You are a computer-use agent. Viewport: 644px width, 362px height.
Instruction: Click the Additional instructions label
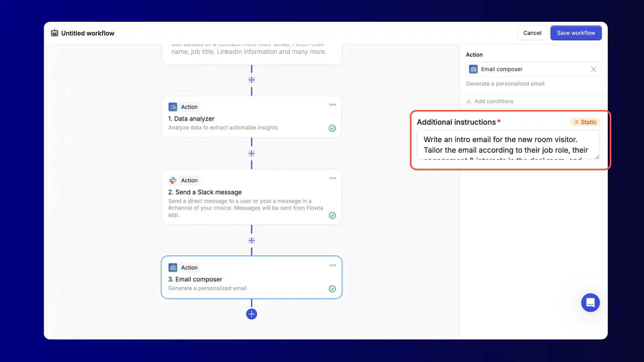(x=456, y=122)
